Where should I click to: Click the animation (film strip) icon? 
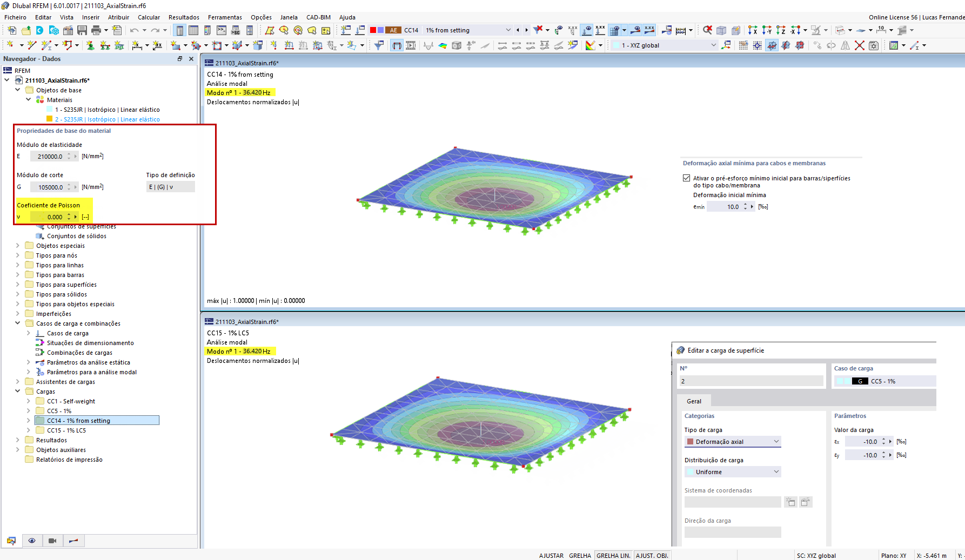411,45
